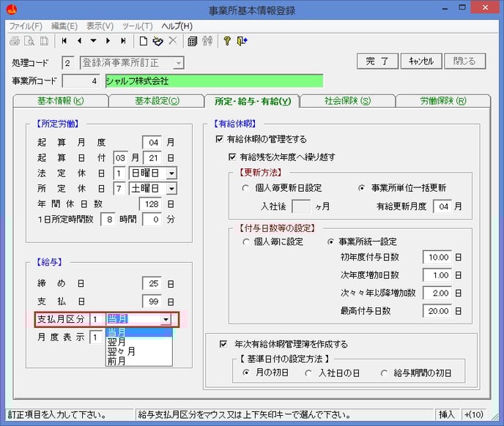
Task: Switch to 社会保険(S) tab
Action: point(347,101)
